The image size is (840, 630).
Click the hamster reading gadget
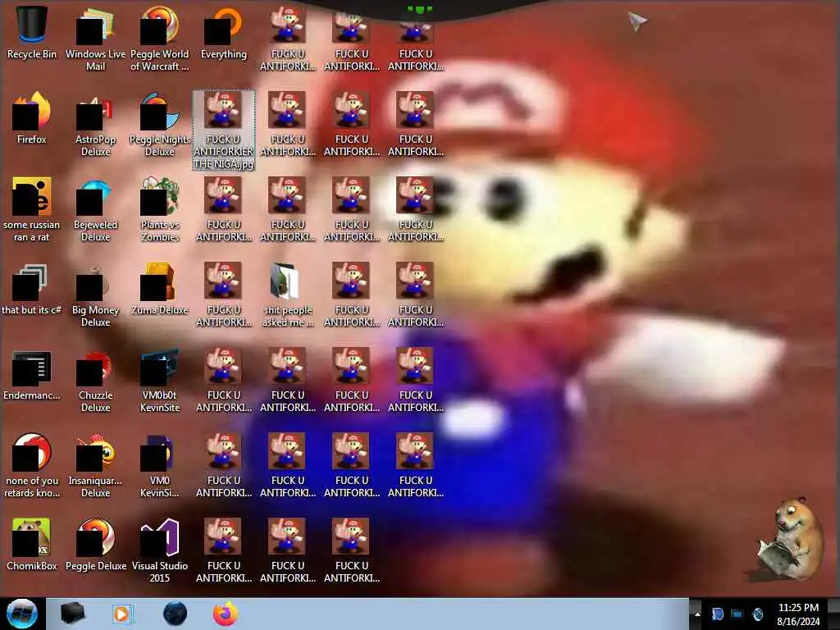(790, 539)
